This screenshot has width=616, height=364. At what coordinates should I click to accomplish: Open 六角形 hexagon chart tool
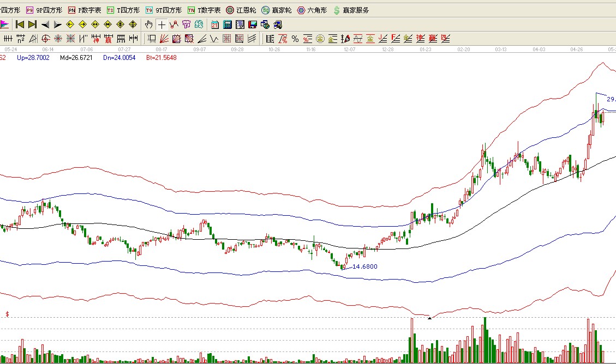point(313,10)
